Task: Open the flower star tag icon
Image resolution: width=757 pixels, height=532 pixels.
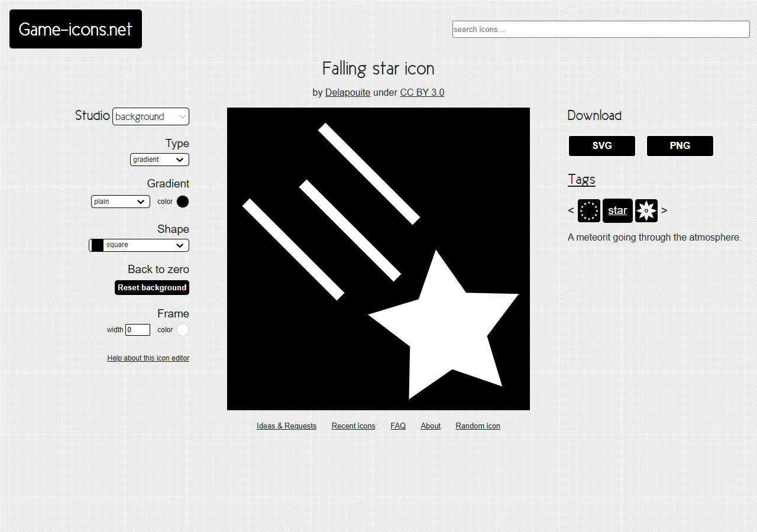Action: coord(646,210)
